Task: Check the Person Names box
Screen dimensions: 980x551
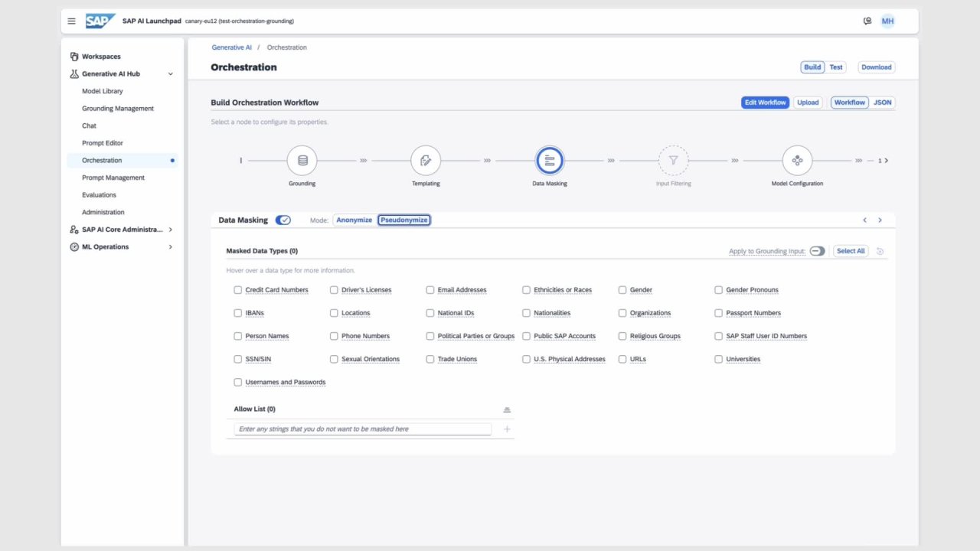Action: pos(238,336)
